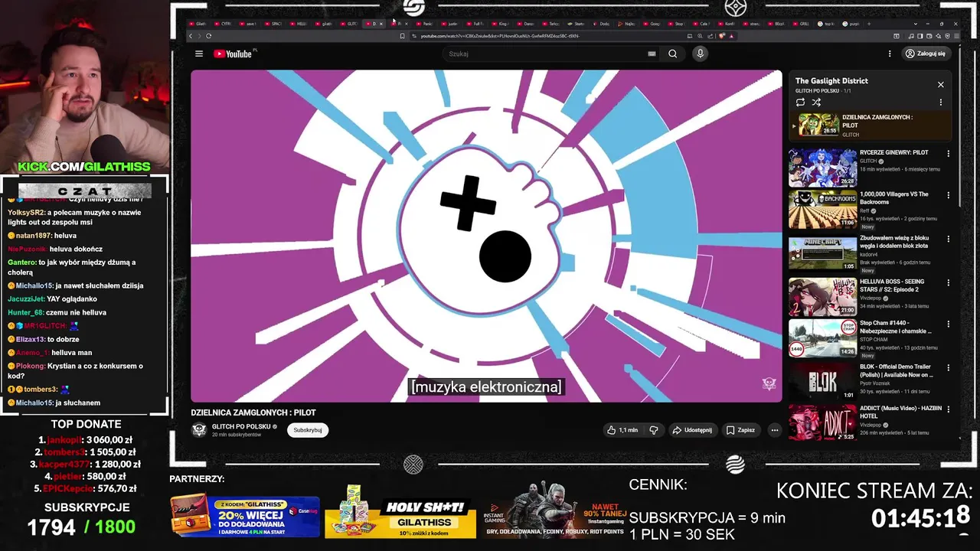Start voice search with the microphone icon
Screen dimensions: 980x551
point(700,54)
